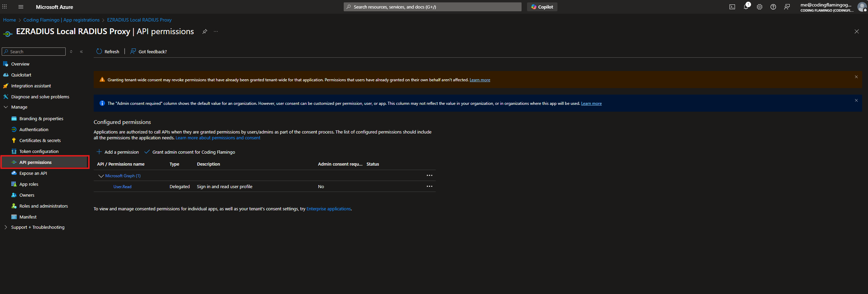Image resolution: width=868 pixels, height=294 pixels.
Task: Open the portal hamburger menu
Action: click(21, 7)
